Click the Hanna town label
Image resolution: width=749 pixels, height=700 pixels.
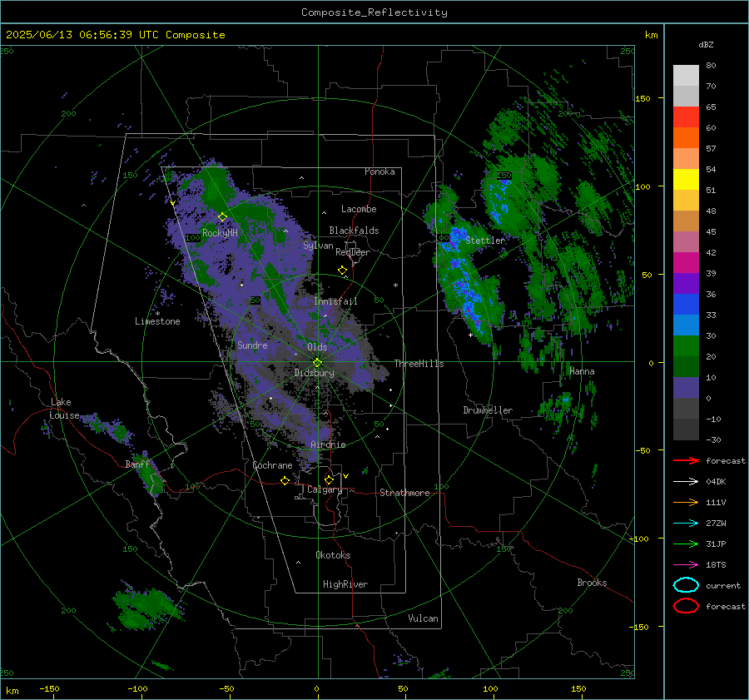pos(582,371)
